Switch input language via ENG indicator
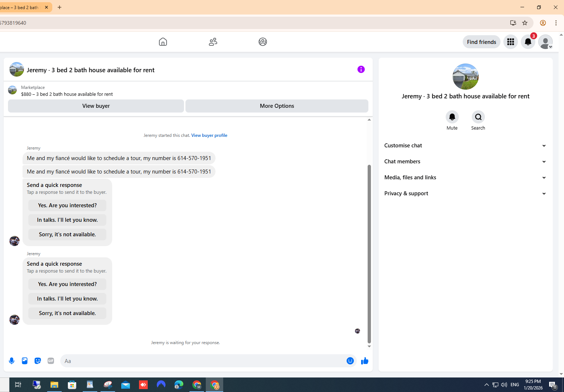The height and width of the screenshot is (392, 564). click(x=515, y=385)
